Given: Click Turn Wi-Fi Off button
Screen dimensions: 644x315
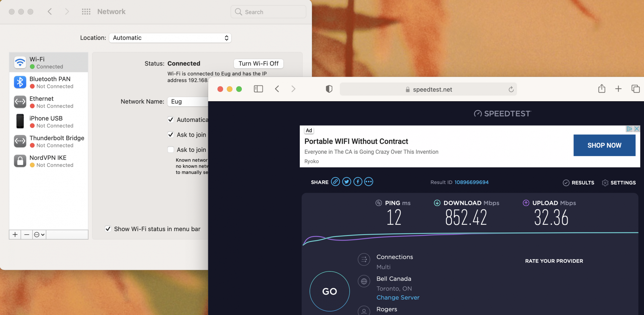Looking at the screenshot, I should [x=259, y=64].
